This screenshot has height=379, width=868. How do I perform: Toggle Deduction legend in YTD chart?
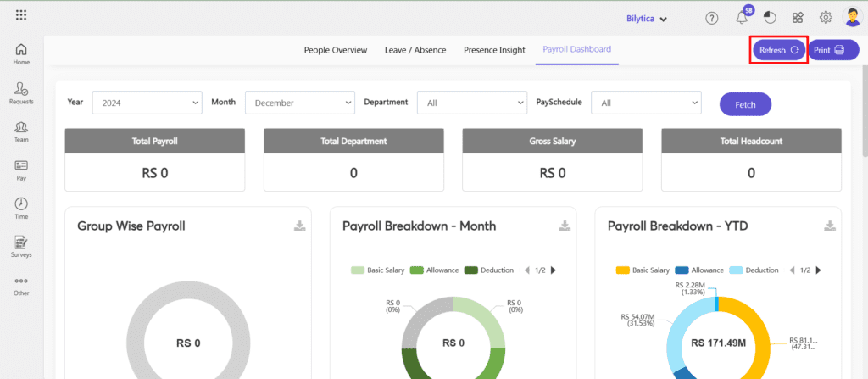point(754,270)
